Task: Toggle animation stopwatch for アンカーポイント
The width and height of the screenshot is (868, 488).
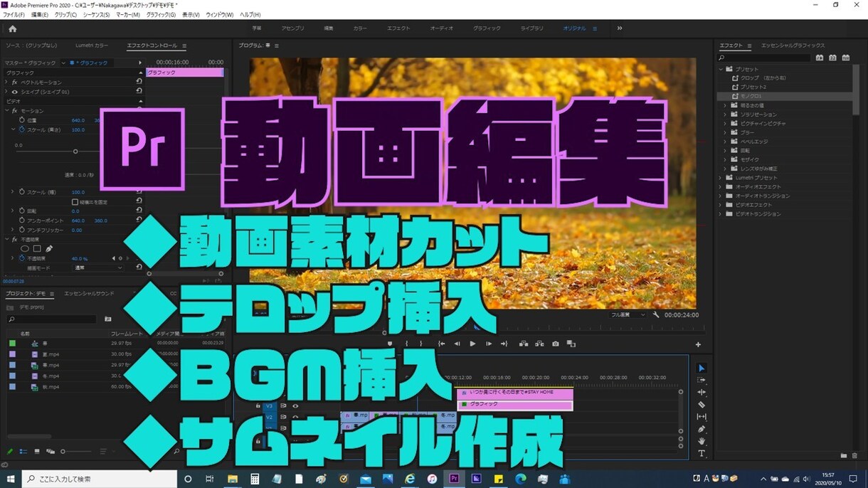Action: [22, 221]
